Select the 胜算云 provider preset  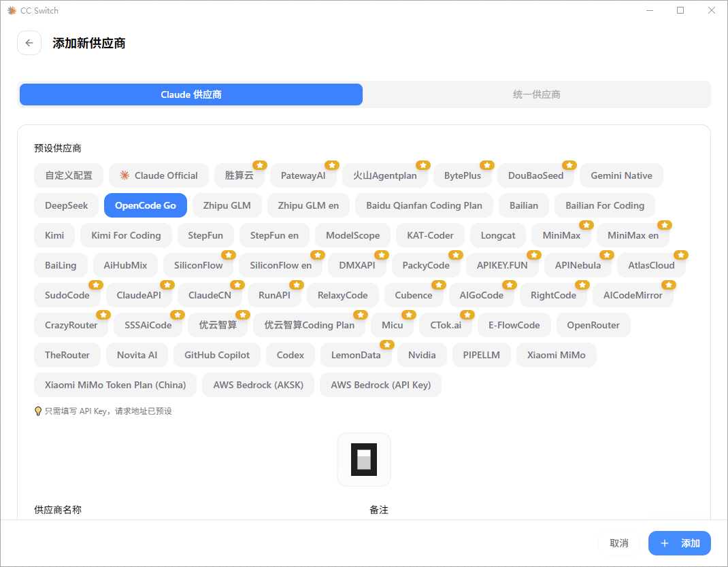click(x=239, y=175)
